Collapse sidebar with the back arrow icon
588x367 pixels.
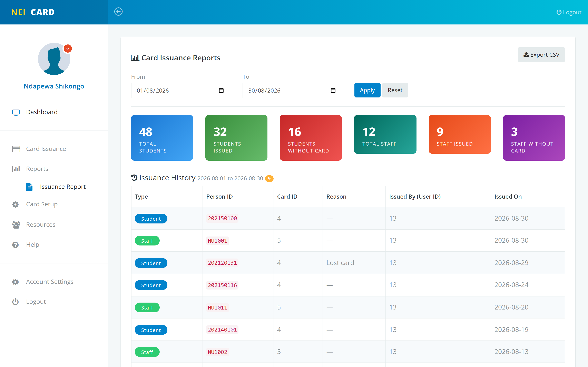point(118,12)
